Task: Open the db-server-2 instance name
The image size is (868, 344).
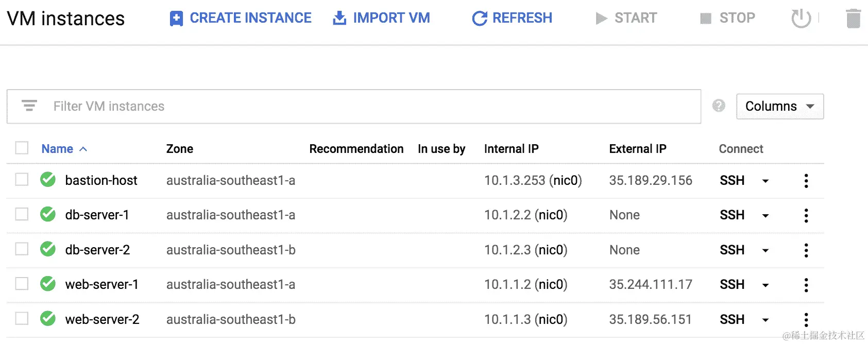Action: pyautogui.click(x=97, y=250)
